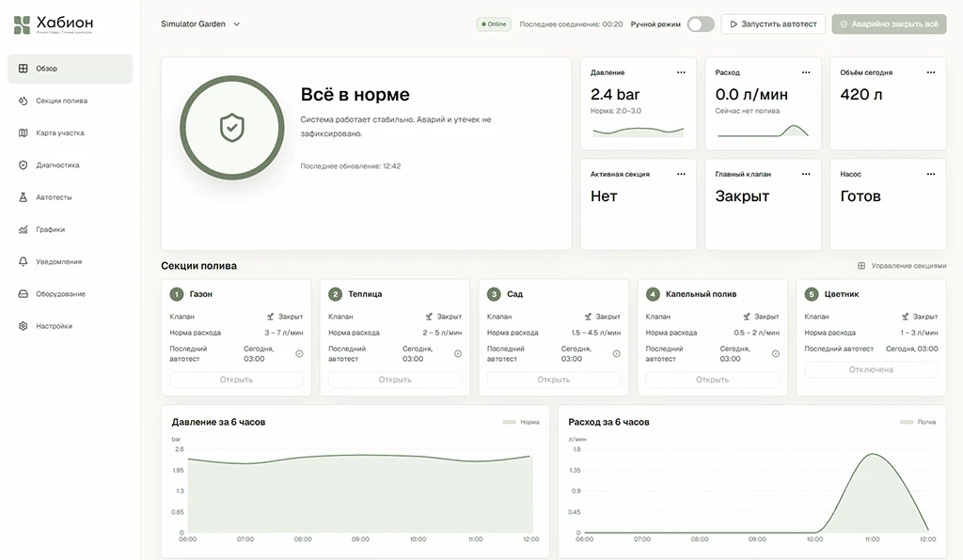Click Отключена button for Цветник
This screenshot has height=560, width=963.
[x=871, y=370]
